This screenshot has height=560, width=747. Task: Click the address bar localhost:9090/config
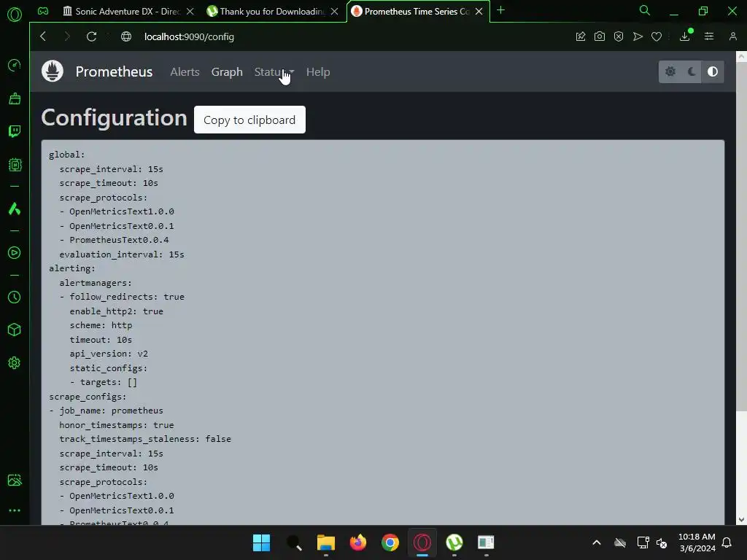pos(189,36)
